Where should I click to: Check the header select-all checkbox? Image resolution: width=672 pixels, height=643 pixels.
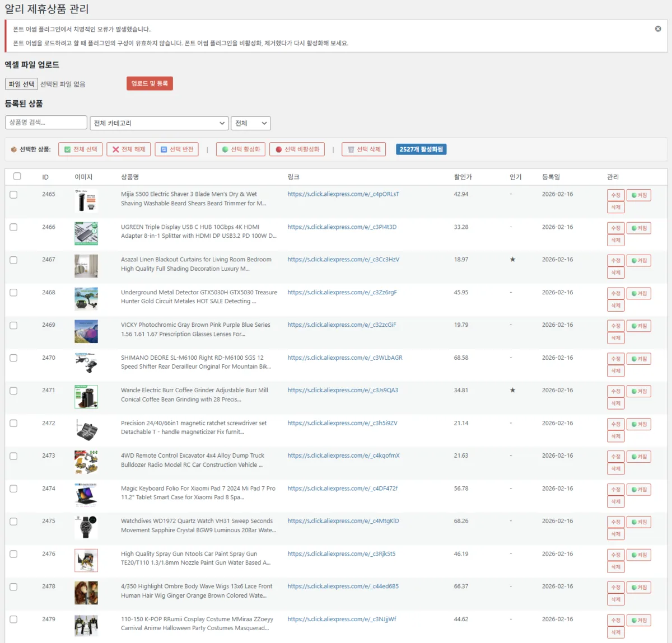(x=17, y=176)
